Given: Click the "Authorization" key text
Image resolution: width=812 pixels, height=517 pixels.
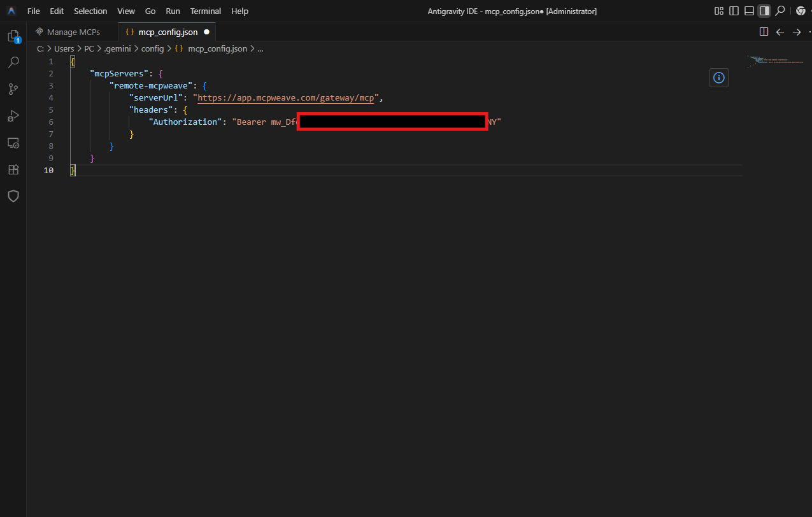Looking at the screenshot, I should pos(185,122).
